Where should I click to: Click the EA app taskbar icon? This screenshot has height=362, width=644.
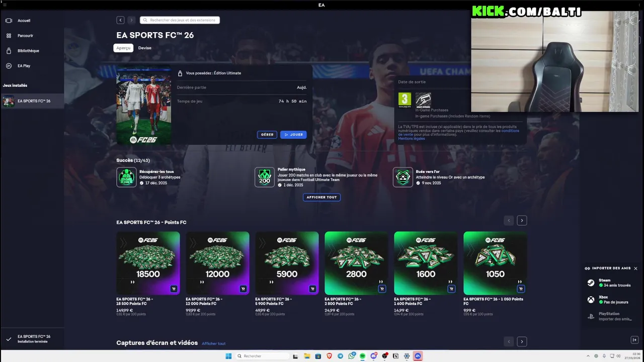click(418, 356)
